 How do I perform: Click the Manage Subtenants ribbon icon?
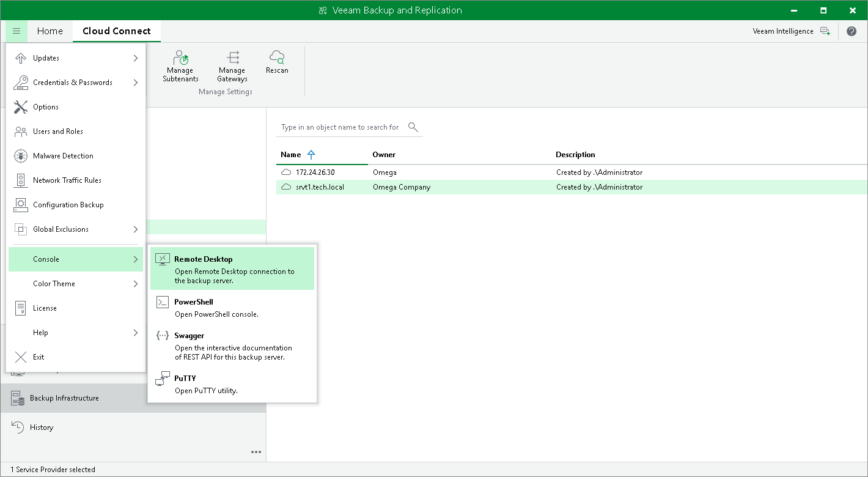pyautogui.click(x=181, y=58)
